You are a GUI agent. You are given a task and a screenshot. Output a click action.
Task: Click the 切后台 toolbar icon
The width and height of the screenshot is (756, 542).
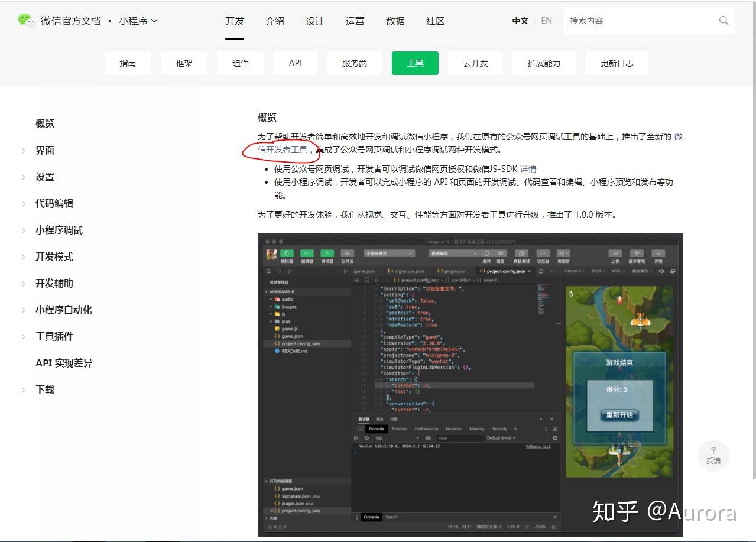tap(543, 254)
